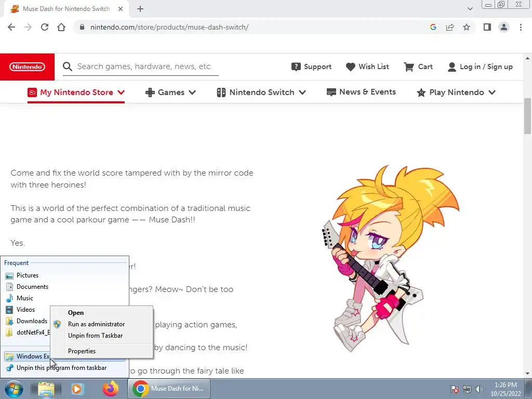Reload the page with the refresh icon
The image size is (532, 399).
click(x=45, y=27)
